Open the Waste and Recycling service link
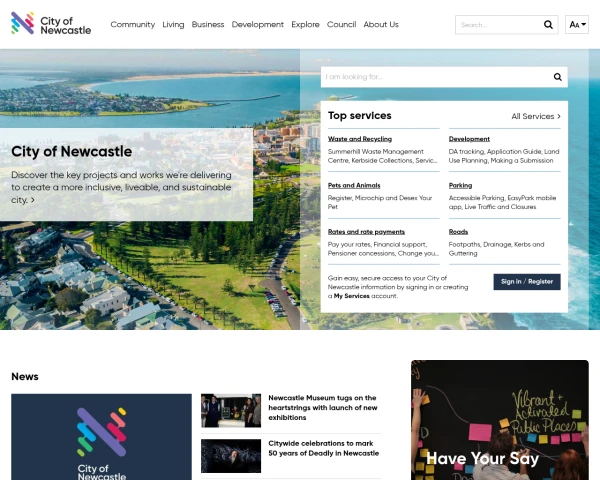 click(x=360, y=139)
